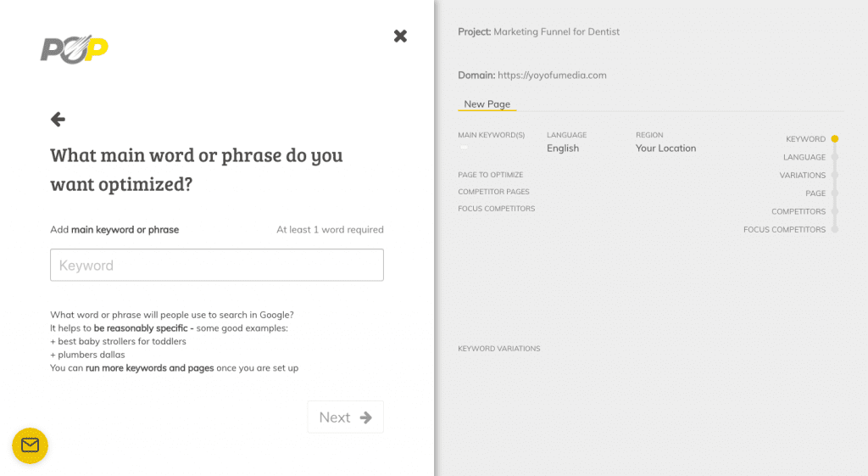The width and height of the screenshot is (868, 476).
Task: Click the POP logo
Action: (75, 49)
